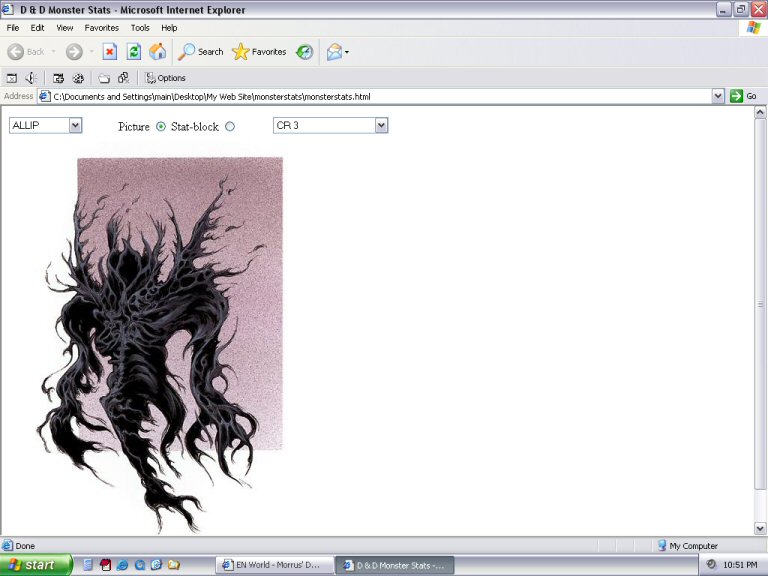The height and width of the screenshot is (576, 768).
Task: Click the round globe icon in the second toolbar
Action: [x=78, y=78]
